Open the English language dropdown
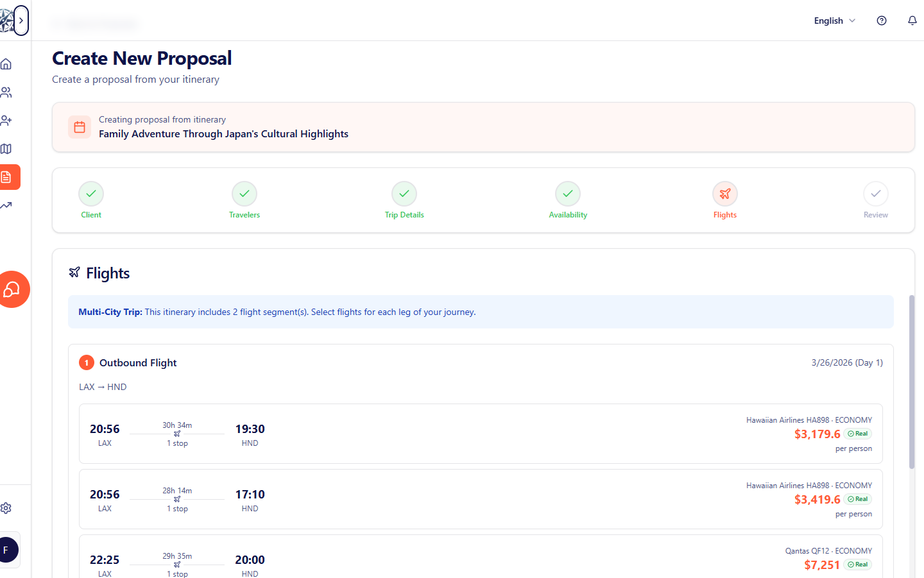This screenshot has width=924, height=578. tap(834, 21)
